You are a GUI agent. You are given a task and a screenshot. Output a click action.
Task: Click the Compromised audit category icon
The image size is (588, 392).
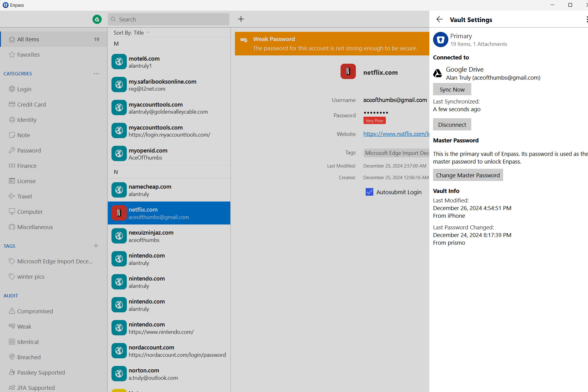pos(12,311)
